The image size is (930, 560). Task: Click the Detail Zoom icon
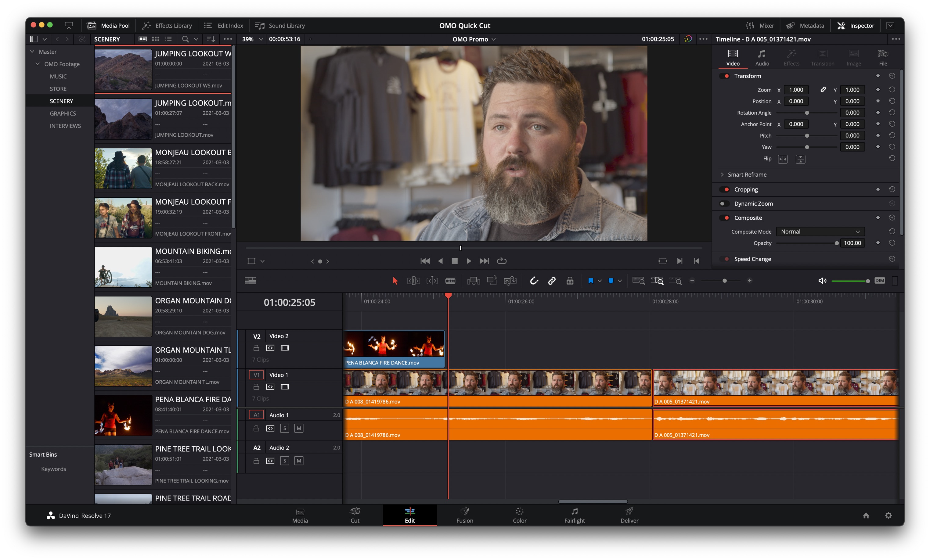point(657,281)
